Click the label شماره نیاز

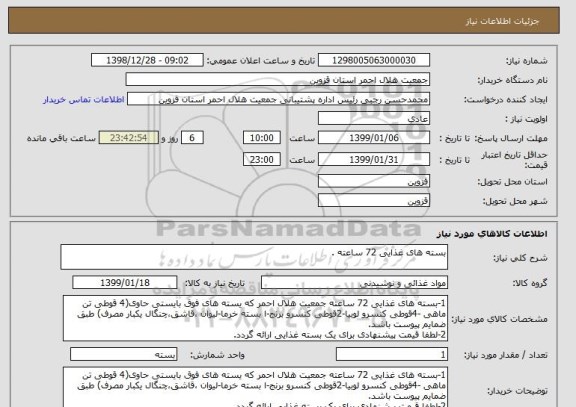pyautogui.click(x=527, y=61)
